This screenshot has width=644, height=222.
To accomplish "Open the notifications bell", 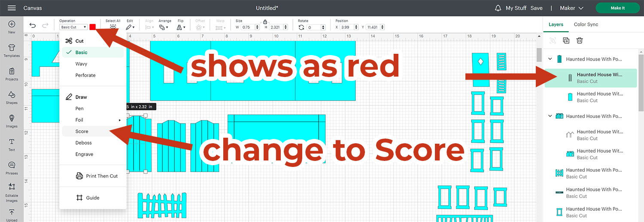I will [498, 8].
